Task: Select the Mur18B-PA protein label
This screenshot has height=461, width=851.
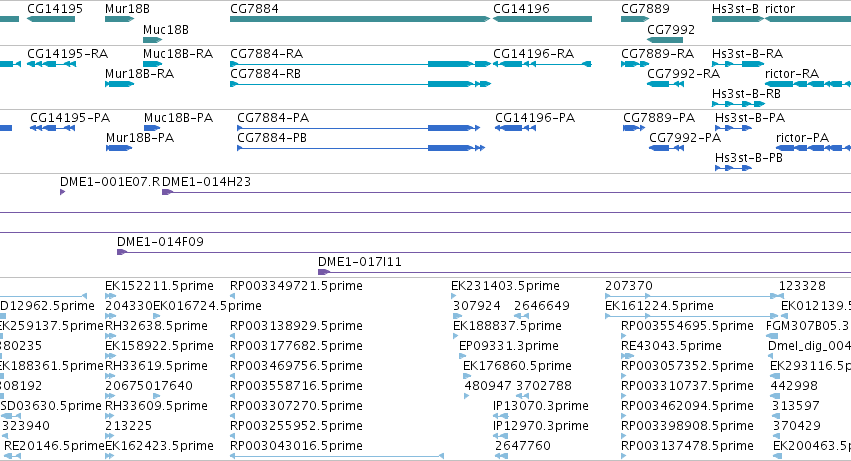Action: tap(140, 138)
